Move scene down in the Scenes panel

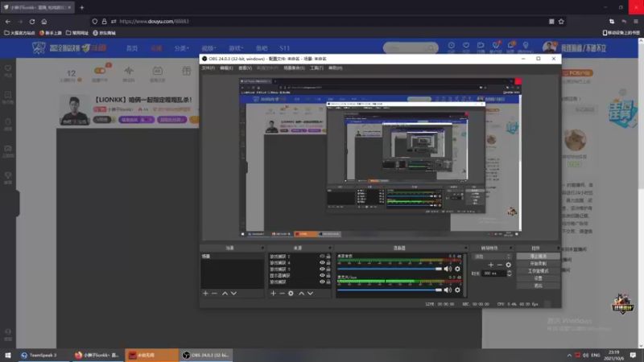tap(233, 294)
